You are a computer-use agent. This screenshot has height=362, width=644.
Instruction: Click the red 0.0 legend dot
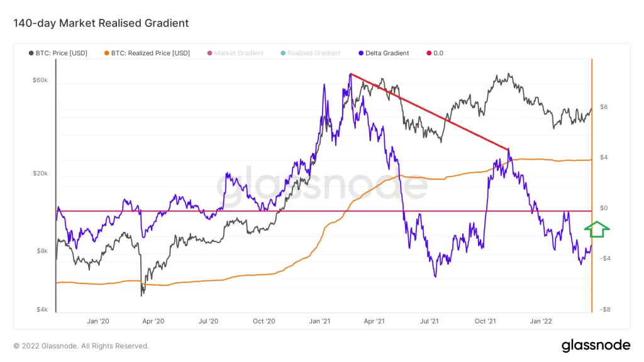pyautogui.click(x=430, y=53)
